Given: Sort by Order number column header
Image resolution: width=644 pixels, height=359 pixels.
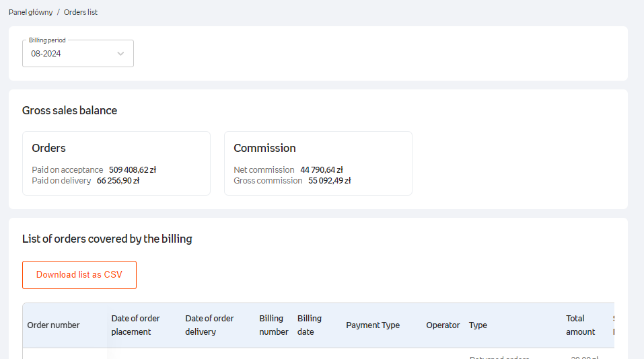Looking at the screenshot, I should (x=53, y=325).
